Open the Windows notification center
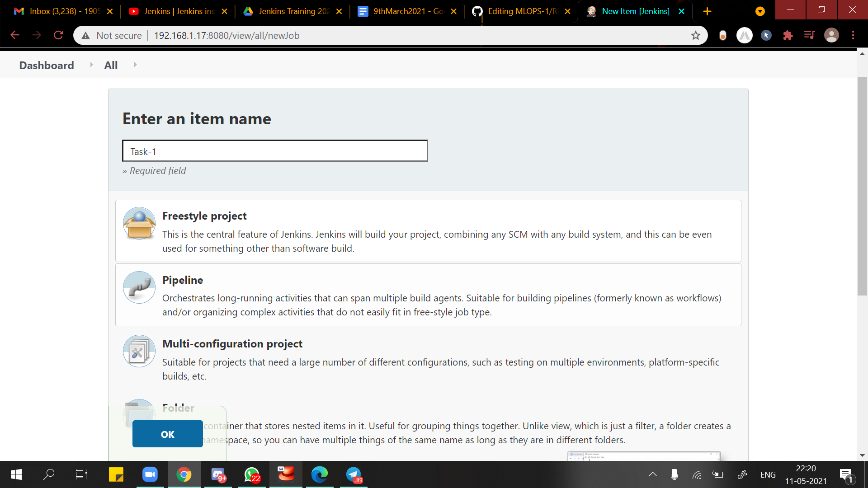This screenshot has width=868, height=488. [846, 474]
